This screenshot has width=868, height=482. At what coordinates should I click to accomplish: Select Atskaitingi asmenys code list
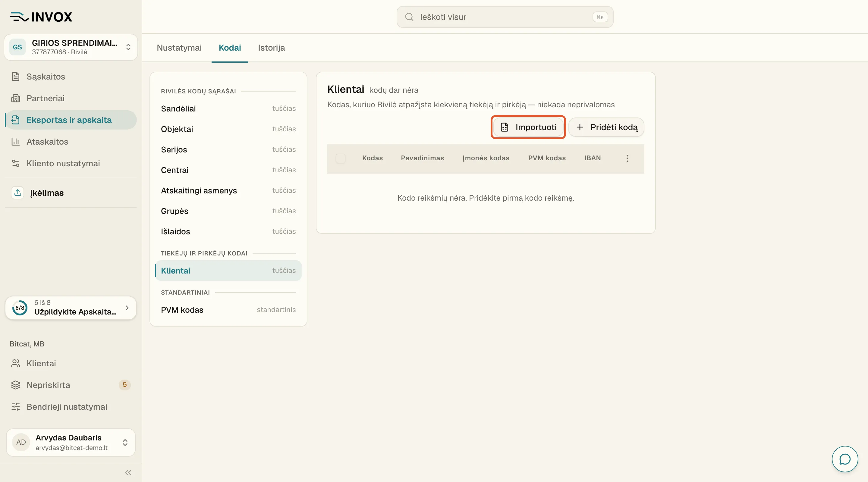pyautogui.click(x=228, y=191)
